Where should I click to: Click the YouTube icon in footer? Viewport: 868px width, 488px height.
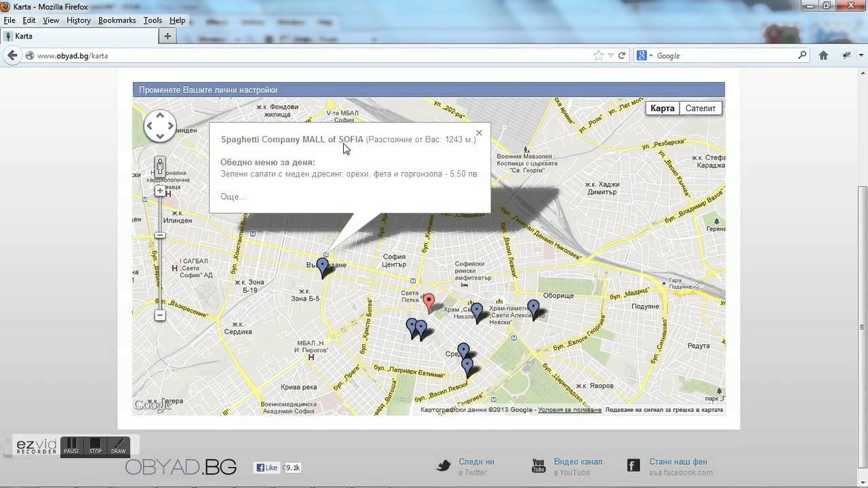point(538,466)
